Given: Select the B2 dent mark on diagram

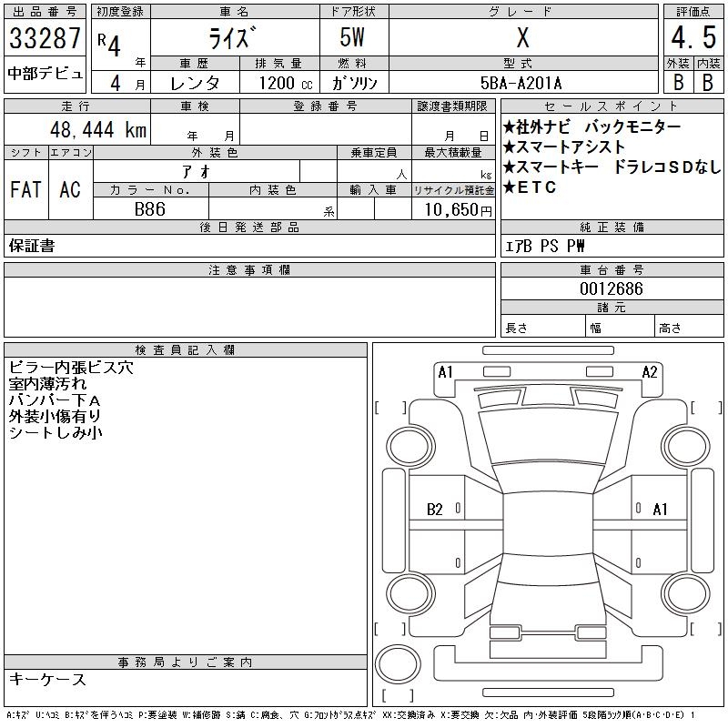Looking at the screenshot, I should point(435,510).
